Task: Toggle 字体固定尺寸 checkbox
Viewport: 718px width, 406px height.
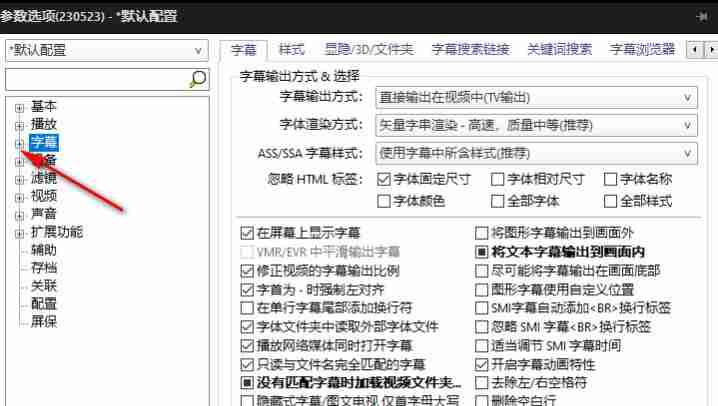Action: 384,179
